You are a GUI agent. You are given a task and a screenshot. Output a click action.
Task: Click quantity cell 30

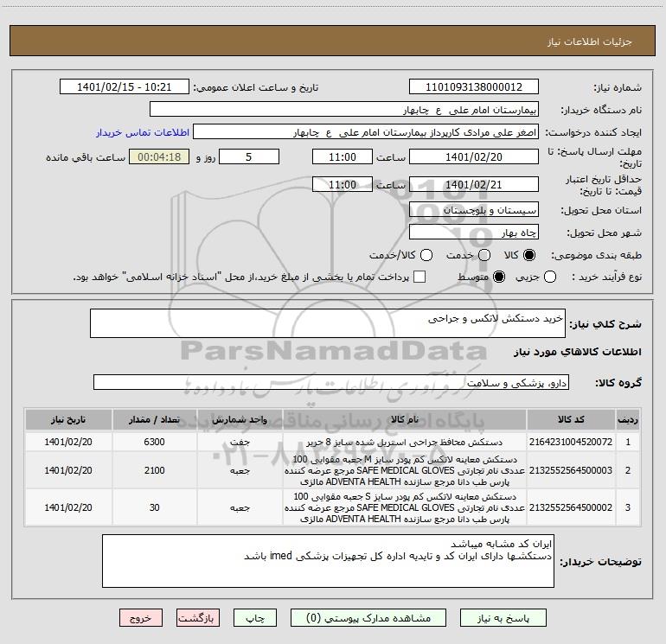click(154, 507)
